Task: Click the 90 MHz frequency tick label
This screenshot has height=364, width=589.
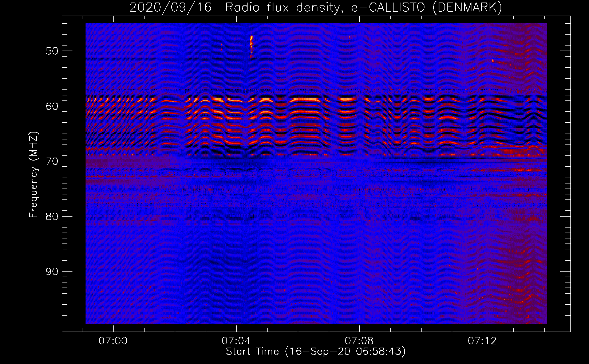Action: click(52, 272)
